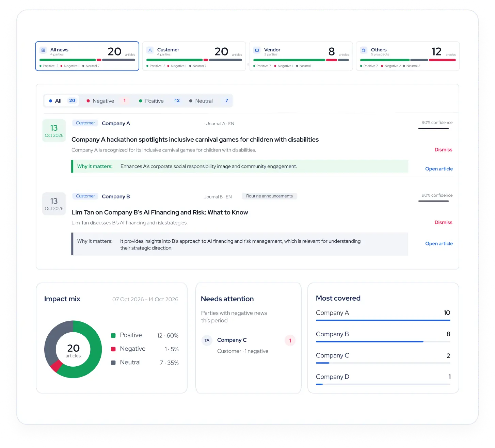Click the All news card's 20 articles count
The height and width of the screenshot is (448, 495).
pos(115,51)
